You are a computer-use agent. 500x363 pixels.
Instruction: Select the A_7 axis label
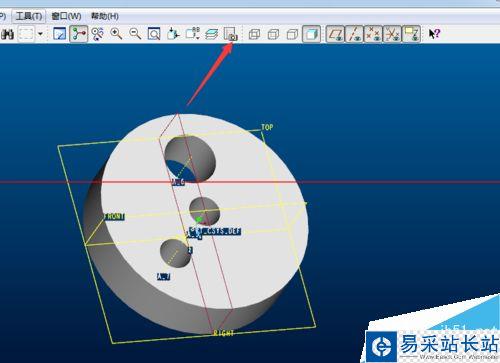point(163,277)
